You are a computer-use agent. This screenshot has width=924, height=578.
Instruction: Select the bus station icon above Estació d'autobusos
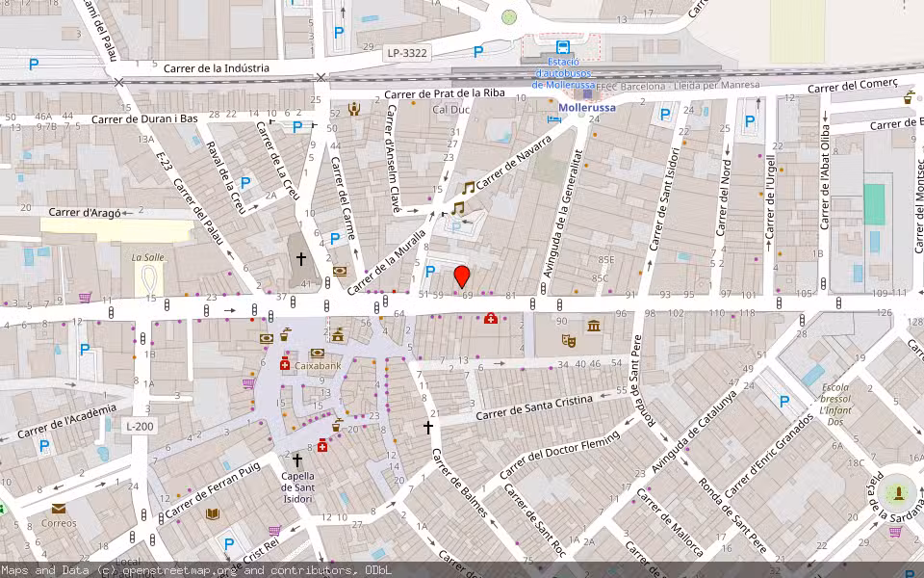pyautogui.click(x=563, y=46)
